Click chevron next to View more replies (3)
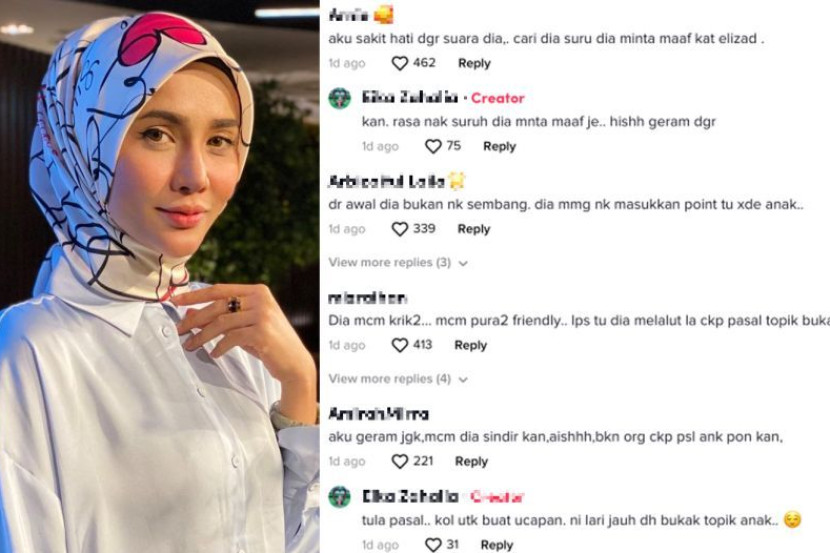This screenshot has width=830, height=553. [x=463, y=264]
